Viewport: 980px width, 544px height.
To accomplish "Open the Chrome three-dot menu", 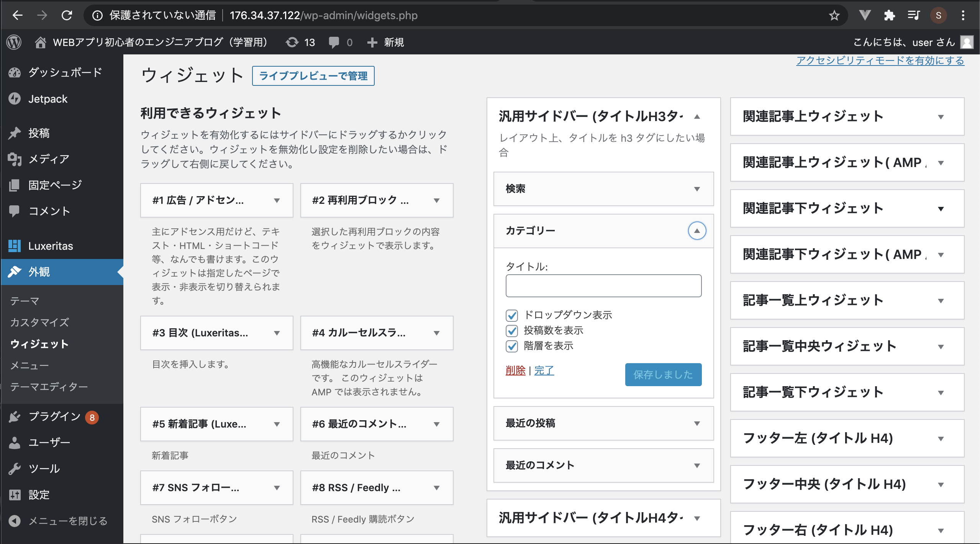I will [963, 15].
